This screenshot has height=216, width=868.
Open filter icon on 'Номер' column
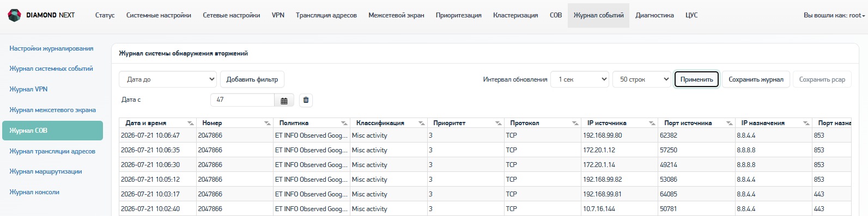pyautogui.click(x=267, y=123)
